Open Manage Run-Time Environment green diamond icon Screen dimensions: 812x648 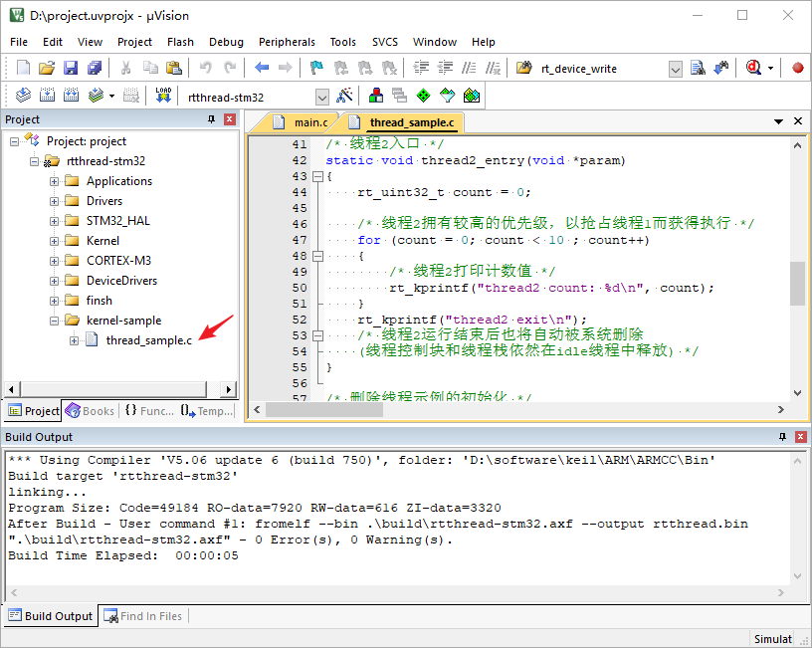423,96
